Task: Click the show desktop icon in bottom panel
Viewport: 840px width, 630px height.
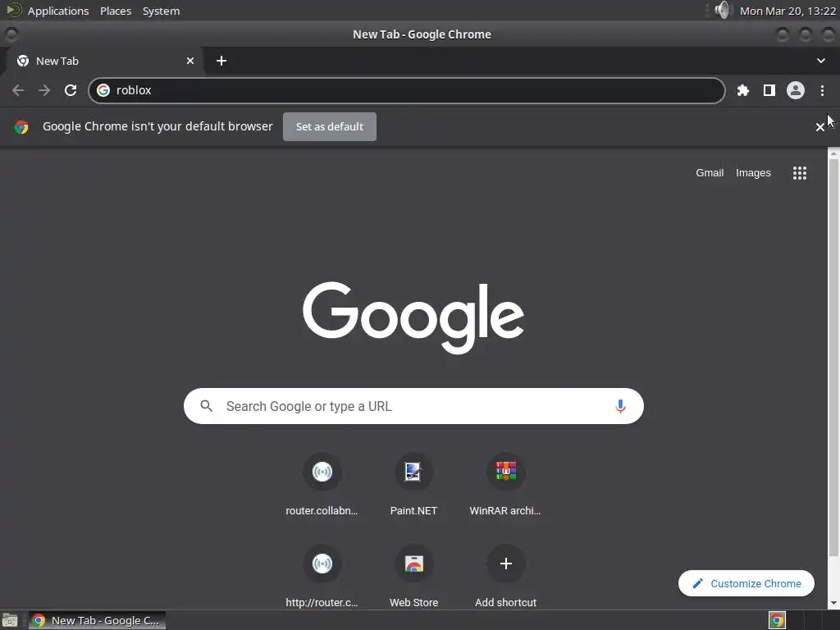Action: (10, 621)
